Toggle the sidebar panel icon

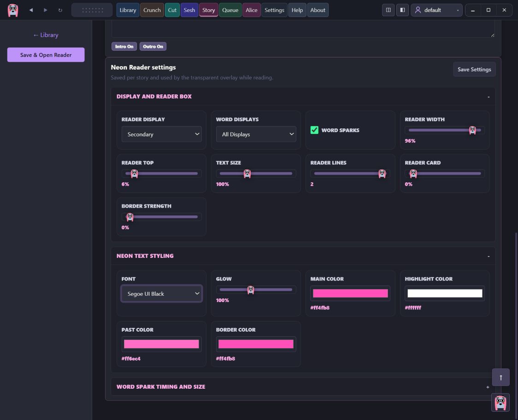[x=402, y=10]
